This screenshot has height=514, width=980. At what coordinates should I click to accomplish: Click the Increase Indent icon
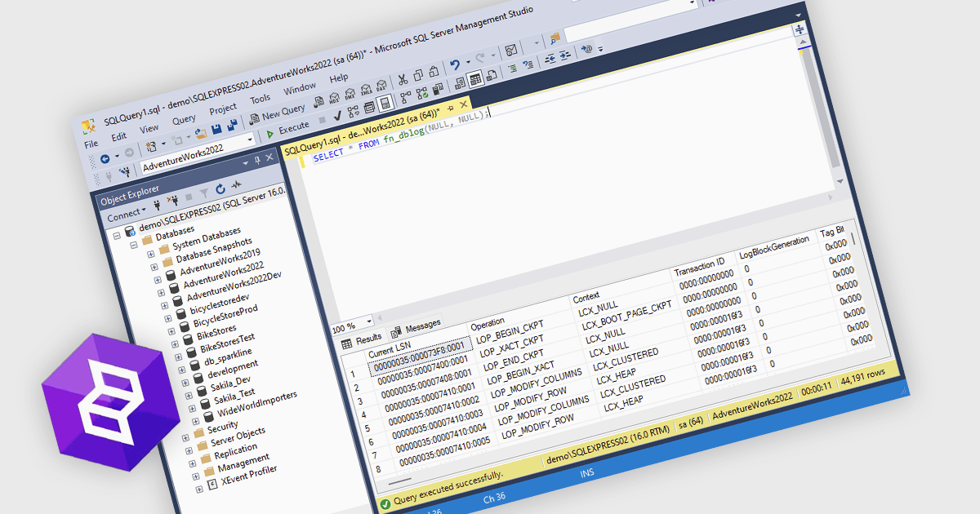pos(565,55)
